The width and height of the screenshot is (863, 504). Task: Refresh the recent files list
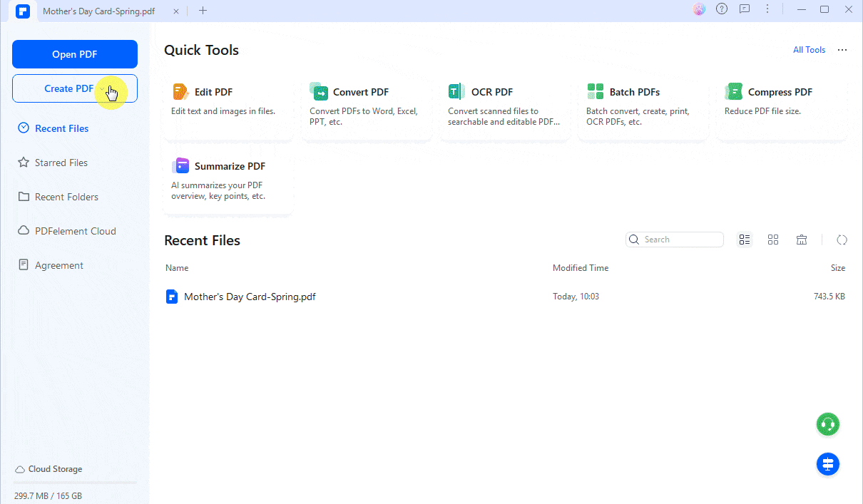point(842,240)
